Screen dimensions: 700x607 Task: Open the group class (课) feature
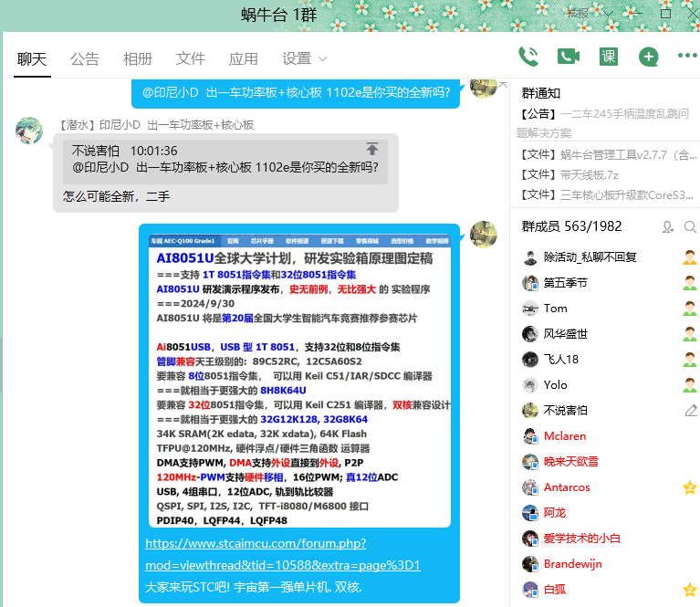click(609, 57)
